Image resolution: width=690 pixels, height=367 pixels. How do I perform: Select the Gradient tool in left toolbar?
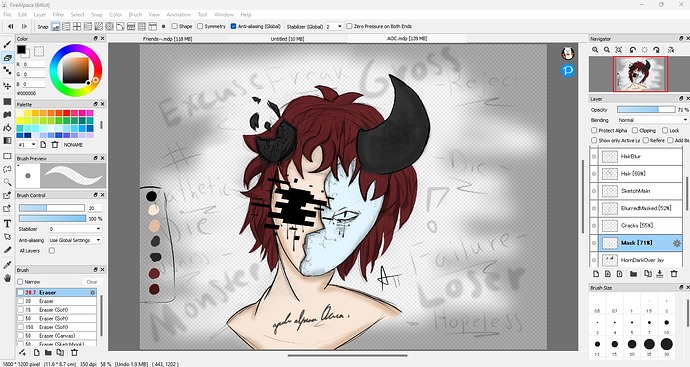click(7, 141)
